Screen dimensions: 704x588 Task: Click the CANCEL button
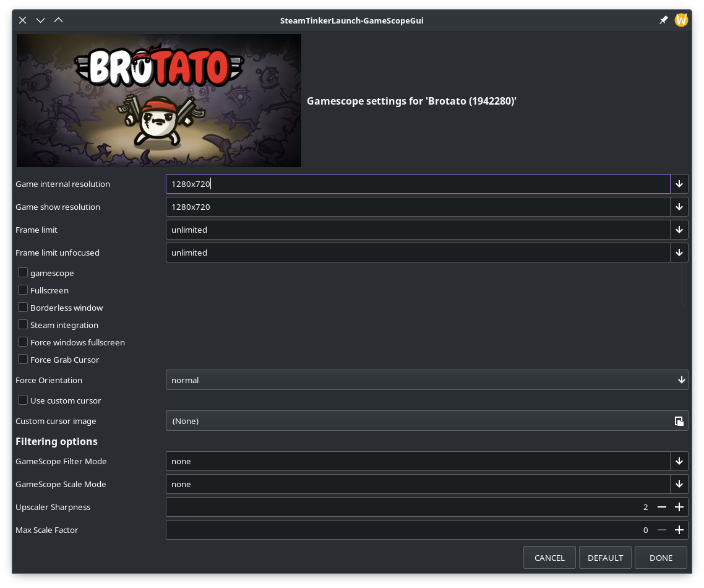pos(549,558)
